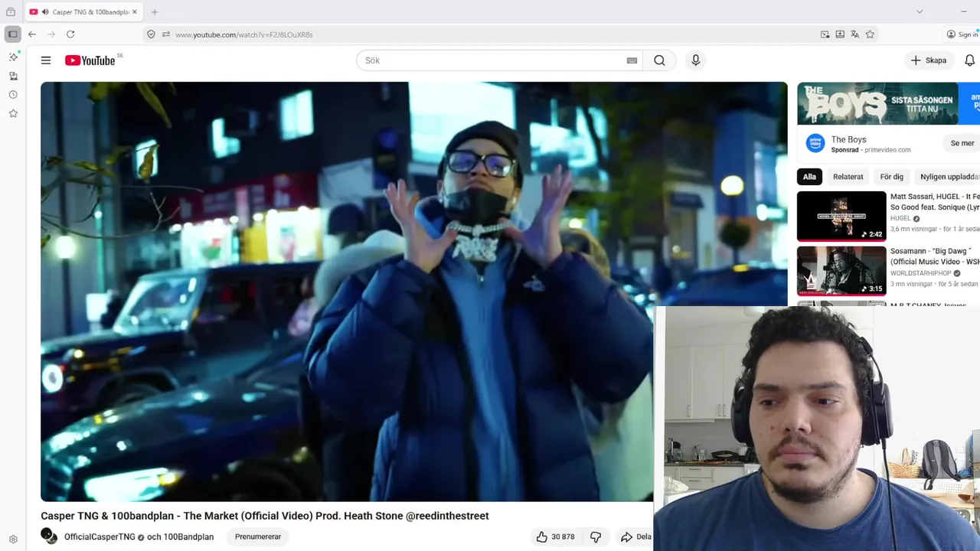Click the Prenumererar subscription button
Viewport: 980px width, 551px height.
(x=258, y=536)
